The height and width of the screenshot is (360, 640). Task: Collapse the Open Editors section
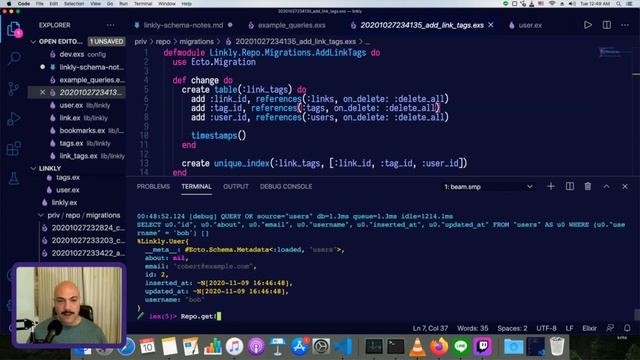pos(33,42)
